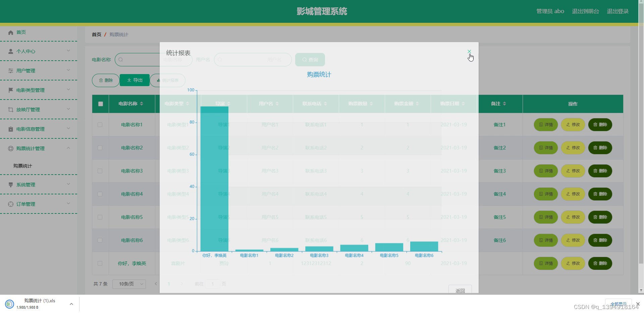The width and height of the screenshot is (644, 313).
Task: Click the crop icon for 放映厅管理
Action: (11, 110)
